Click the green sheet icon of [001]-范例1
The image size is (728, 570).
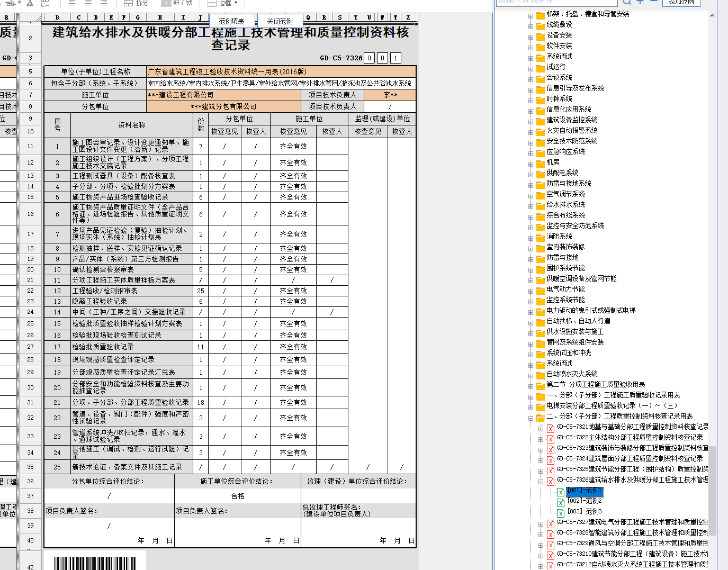point(560,492)
